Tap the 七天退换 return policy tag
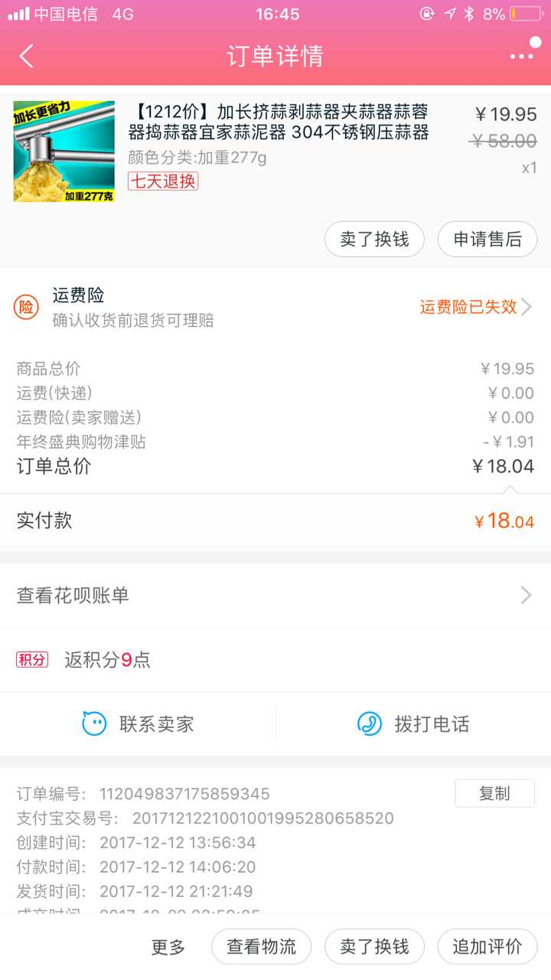Image resolution: width=551 pixels, height=980 pixels. (x=163, y=181)
